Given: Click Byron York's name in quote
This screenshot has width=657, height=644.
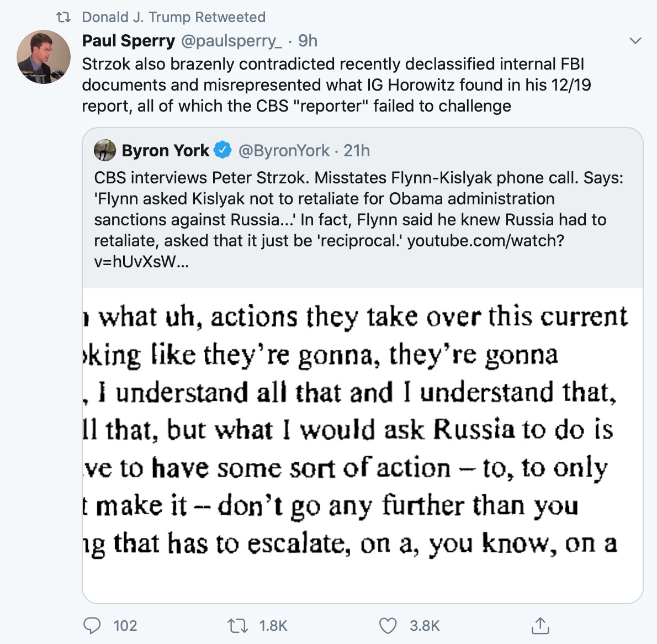Looking at the screenshot, I should point(165,150).
